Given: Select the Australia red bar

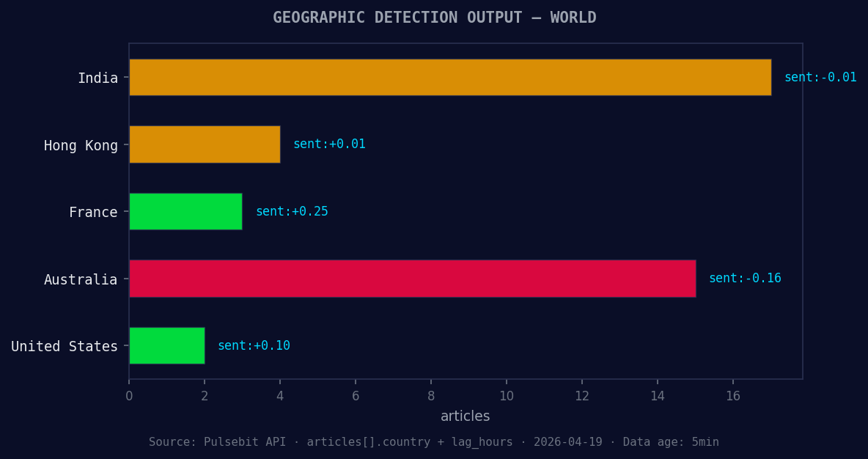Looking at the screenshot, I should (411, 279).
